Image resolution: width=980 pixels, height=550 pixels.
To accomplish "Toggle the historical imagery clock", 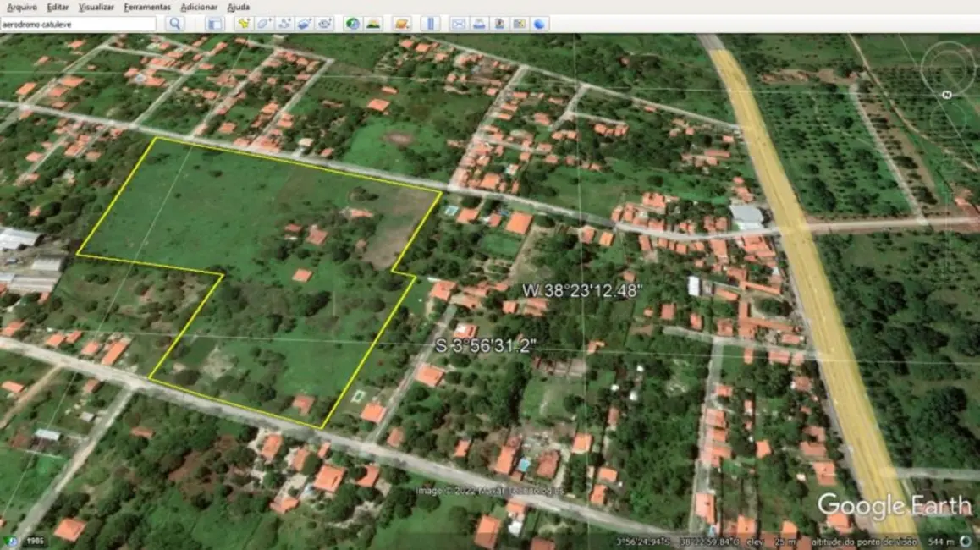I will [352, 24].
